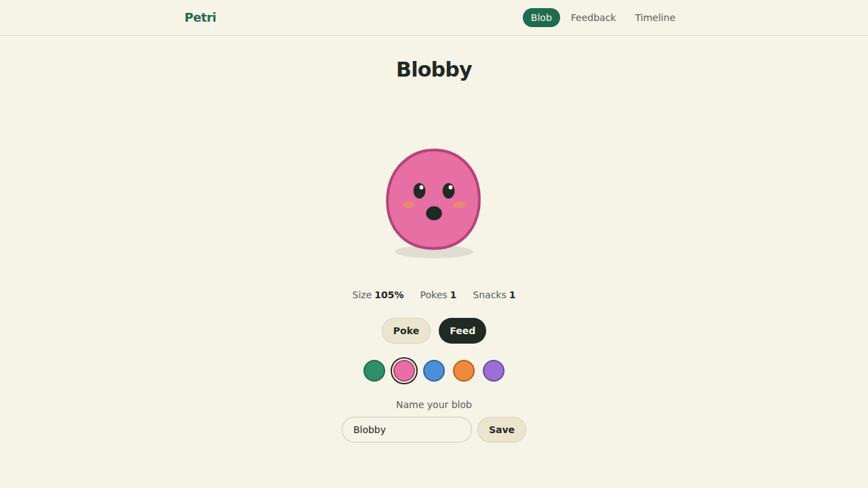
Task: Choose the blue color swatch
Action: tap(434, 371)
